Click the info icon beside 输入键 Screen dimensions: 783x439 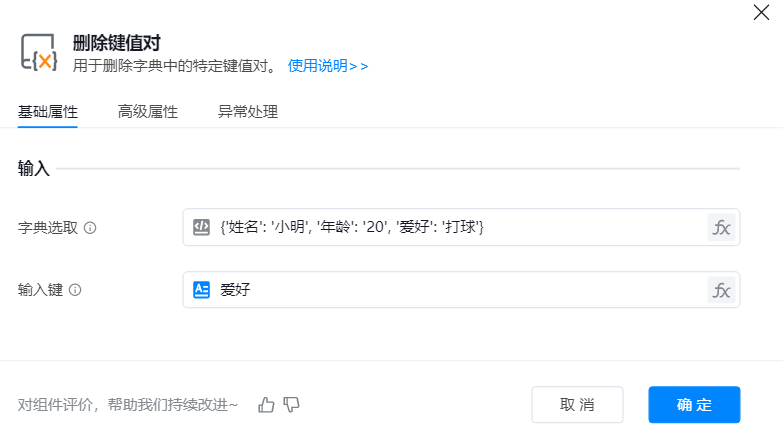click(x=75, y=290)
